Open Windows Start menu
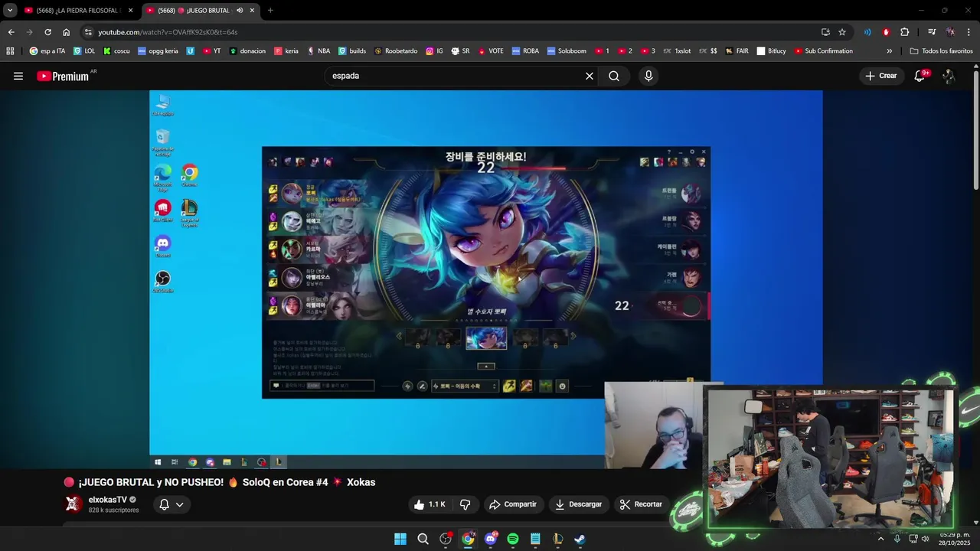Image resolution: width=980 pixels, height=551 pixels. pyautogui.click(x=400, y=539)
